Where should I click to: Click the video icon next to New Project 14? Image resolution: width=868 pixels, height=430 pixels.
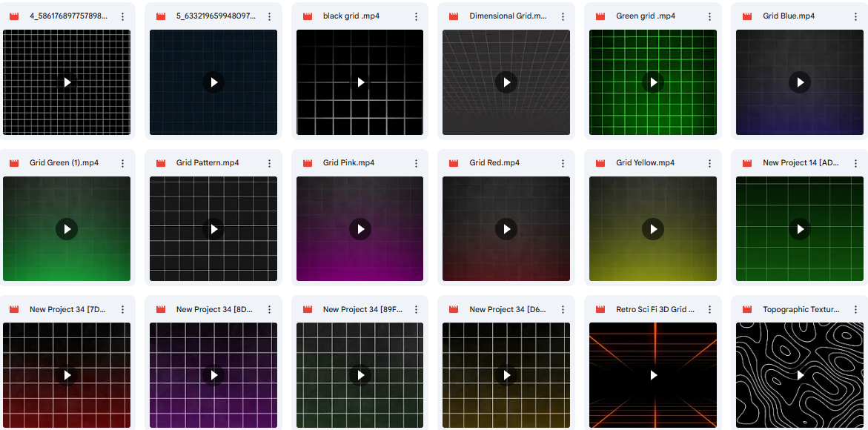coord(746,162)
